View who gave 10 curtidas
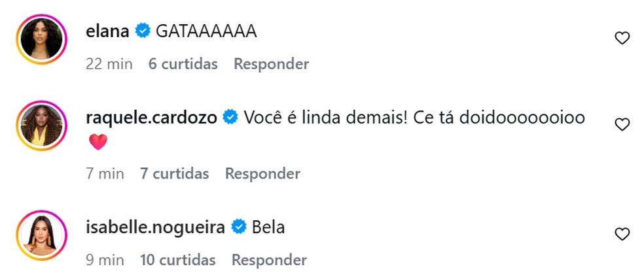Viewport: 644px width, 279px height. click(177, 260)
